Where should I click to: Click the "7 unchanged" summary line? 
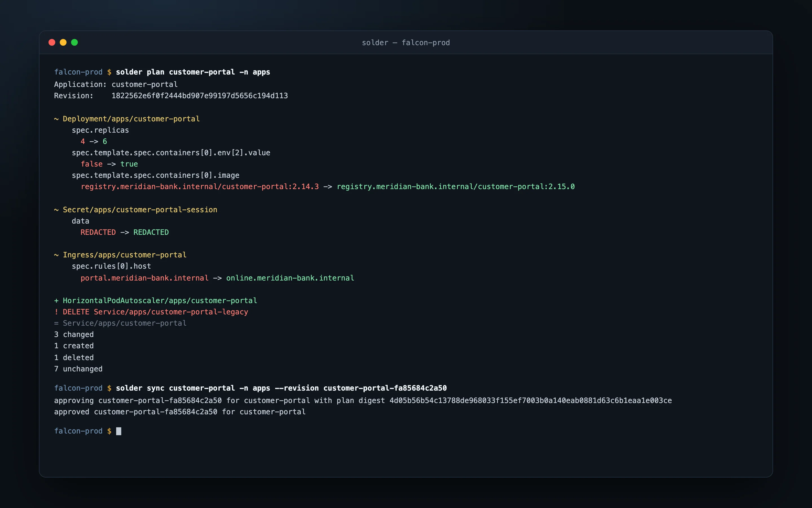(x=78, y=369)
